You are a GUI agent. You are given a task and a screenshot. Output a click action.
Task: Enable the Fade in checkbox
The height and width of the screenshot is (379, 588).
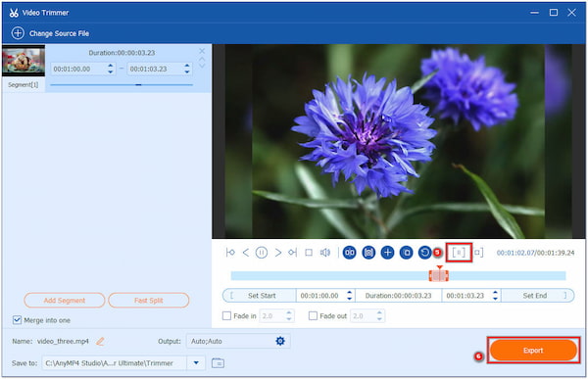(226, 316)
